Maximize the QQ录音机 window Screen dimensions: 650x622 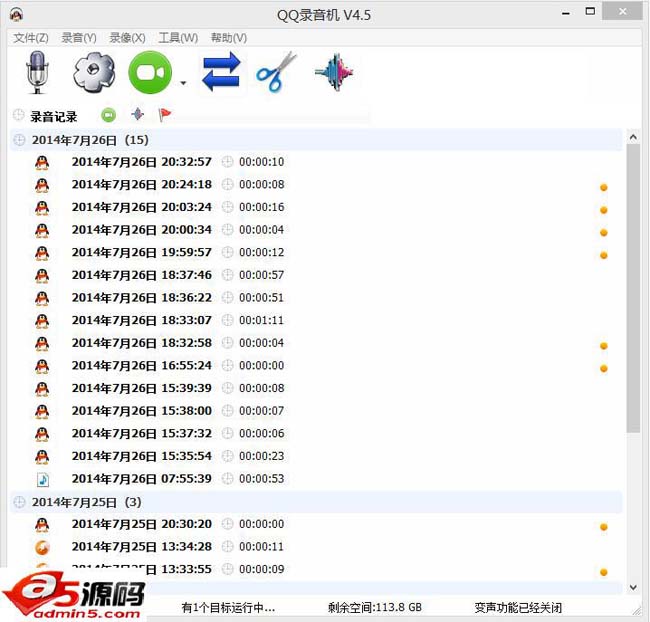click(590, 12)
